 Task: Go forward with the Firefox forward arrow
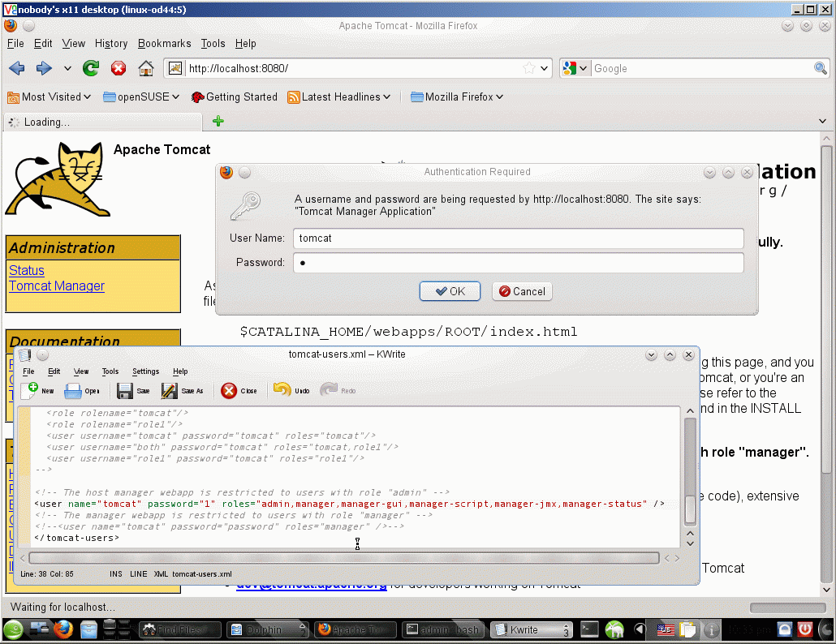(x=44, y=68)
